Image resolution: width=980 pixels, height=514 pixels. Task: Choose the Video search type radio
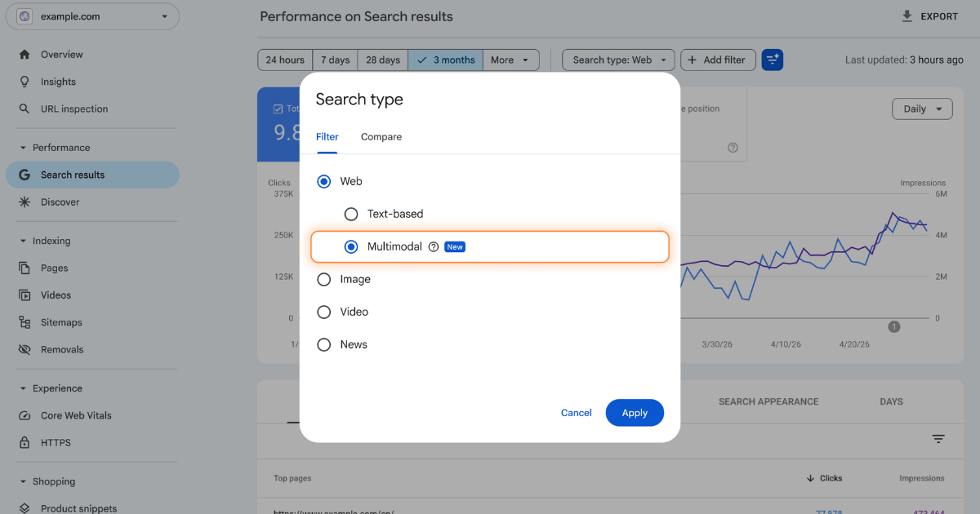324,312
